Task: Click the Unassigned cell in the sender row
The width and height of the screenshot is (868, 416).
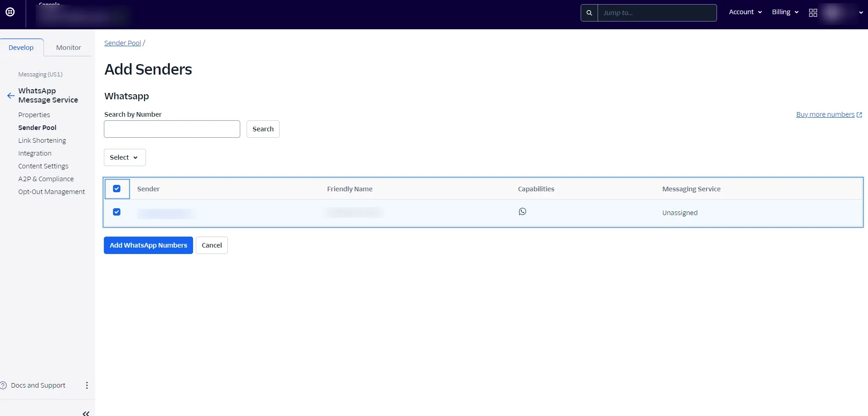Action: tap(680, 213)
